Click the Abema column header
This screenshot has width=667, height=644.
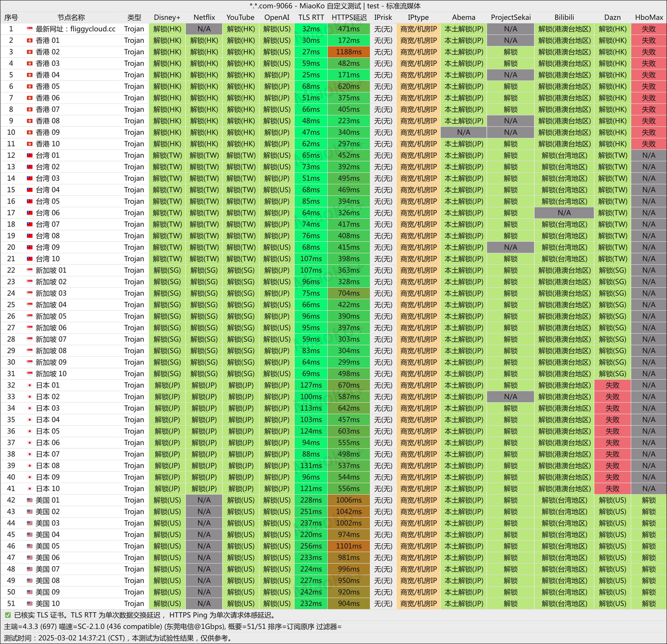click(x=463, y=17)
